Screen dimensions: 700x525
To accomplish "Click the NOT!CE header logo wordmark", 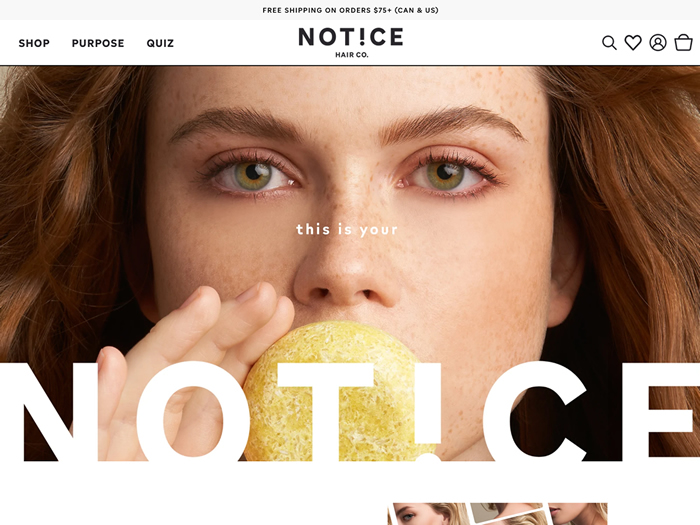I will (351, 37).
